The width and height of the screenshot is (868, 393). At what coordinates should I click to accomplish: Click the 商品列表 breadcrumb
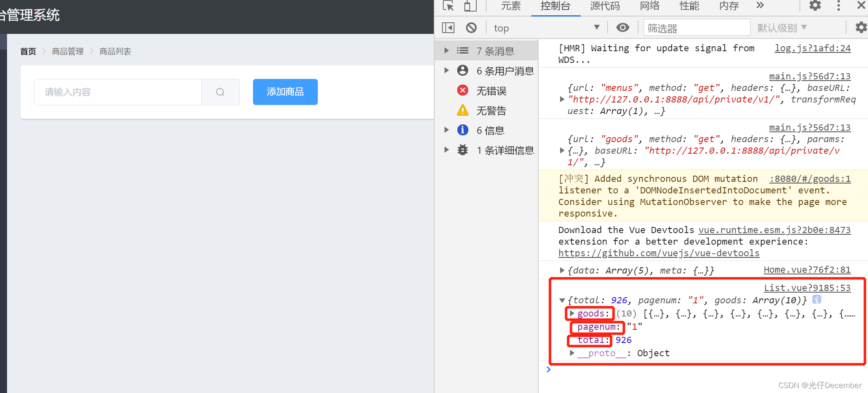115,51
